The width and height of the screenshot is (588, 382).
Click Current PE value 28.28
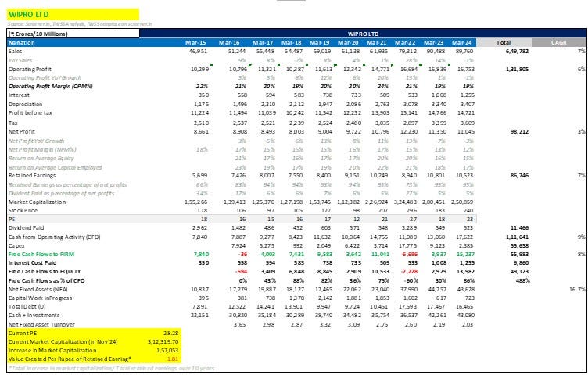point(171,333)
